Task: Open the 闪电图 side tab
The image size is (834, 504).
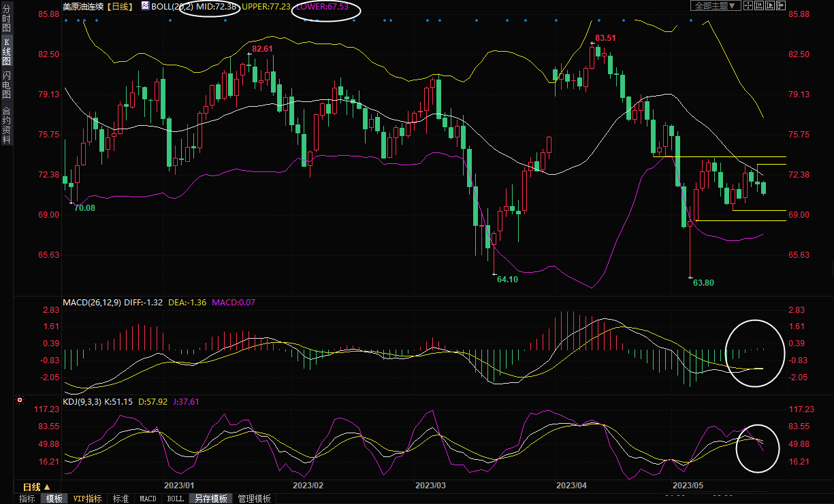Action: point(7,83)
